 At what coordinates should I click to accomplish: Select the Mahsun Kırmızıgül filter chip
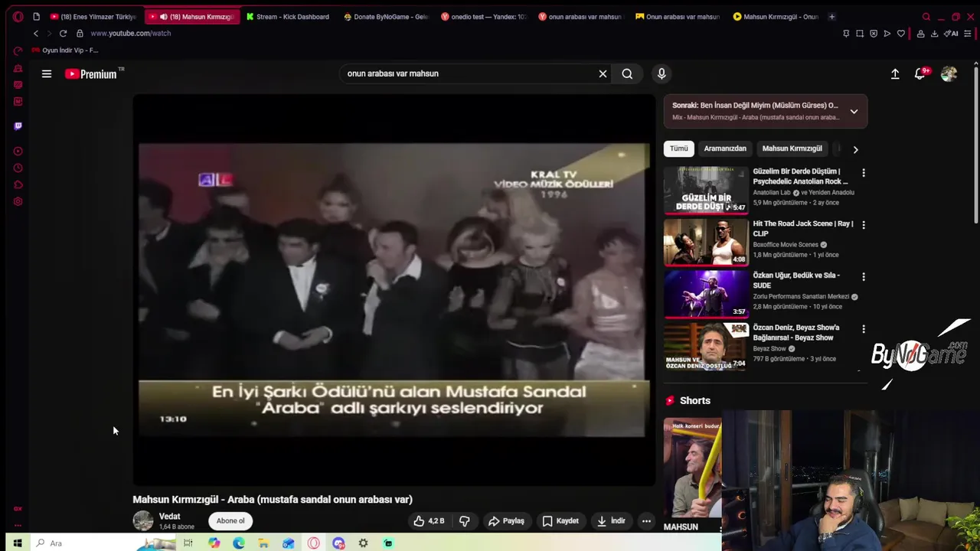click(792, 148)
